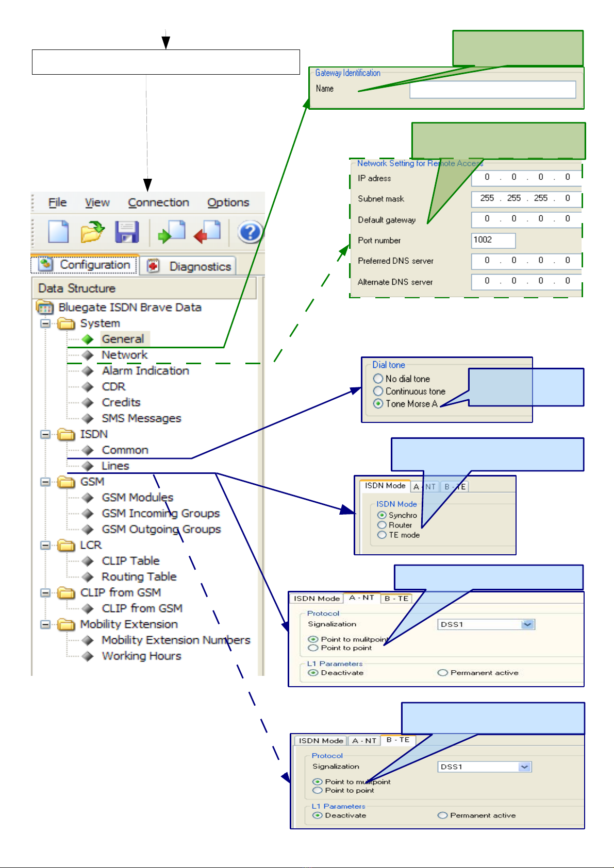Viewport: 614px width, 868px height.
Task: Select the No dial tone option
Action: tap(378, 379)
